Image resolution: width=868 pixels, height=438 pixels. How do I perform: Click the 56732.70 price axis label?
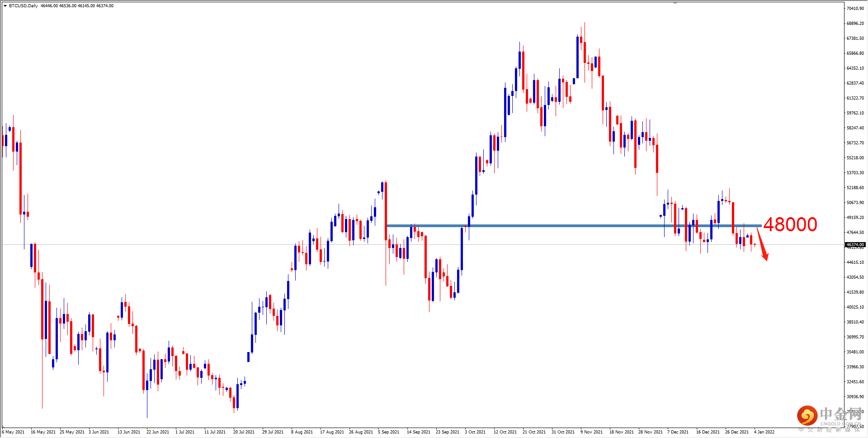point(855,143)
